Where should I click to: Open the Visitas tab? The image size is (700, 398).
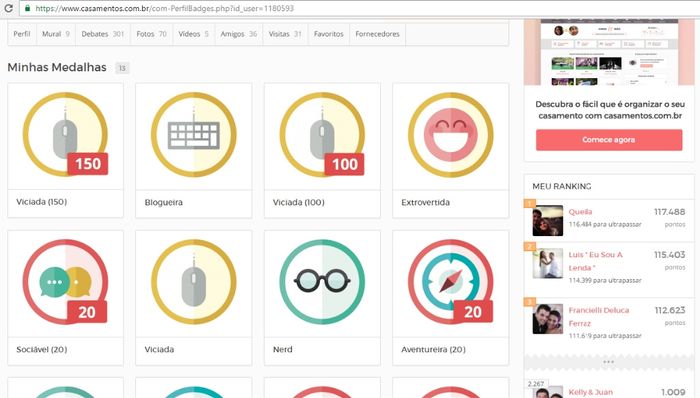(285, 34)
